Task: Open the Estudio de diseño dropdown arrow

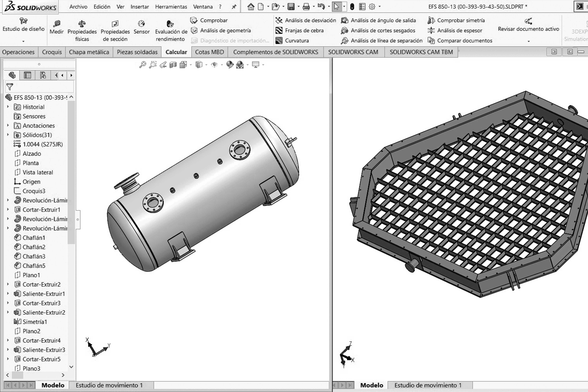Action: point(23,41)
